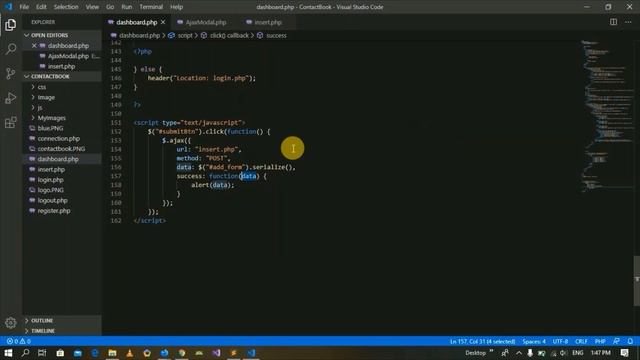Open Firefox from taskbar

[164, 353]
